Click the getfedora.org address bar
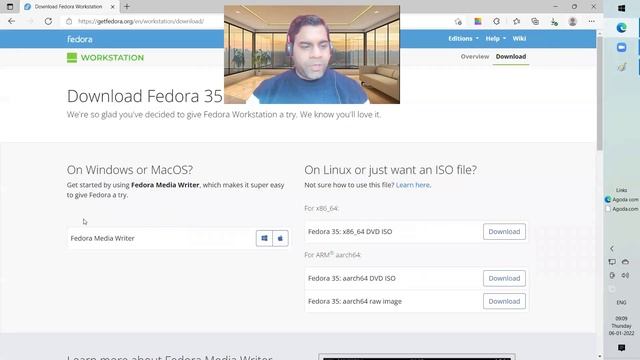Screen dimensions: 640x360 tap(141, 21)
